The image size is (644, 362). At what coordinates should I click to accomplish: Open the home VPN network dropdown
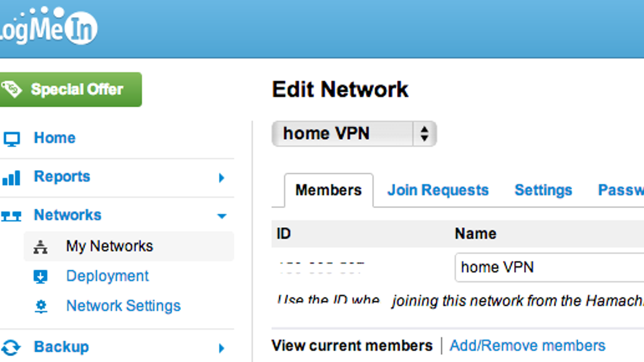tap(354, 134)
